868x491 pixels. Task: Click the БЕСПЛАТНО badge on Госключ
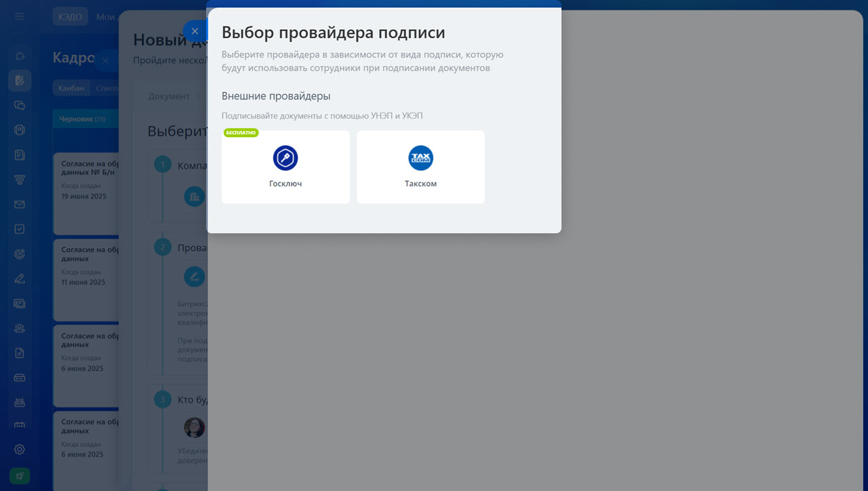pos(241,133)
